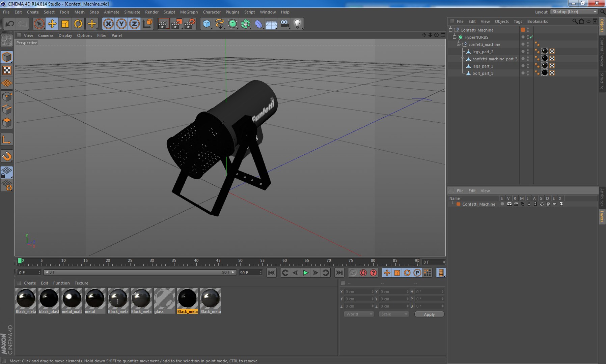This screenshot has height=364, width=606.
Task: Record active objects keyframe
Action: [353, 273]
